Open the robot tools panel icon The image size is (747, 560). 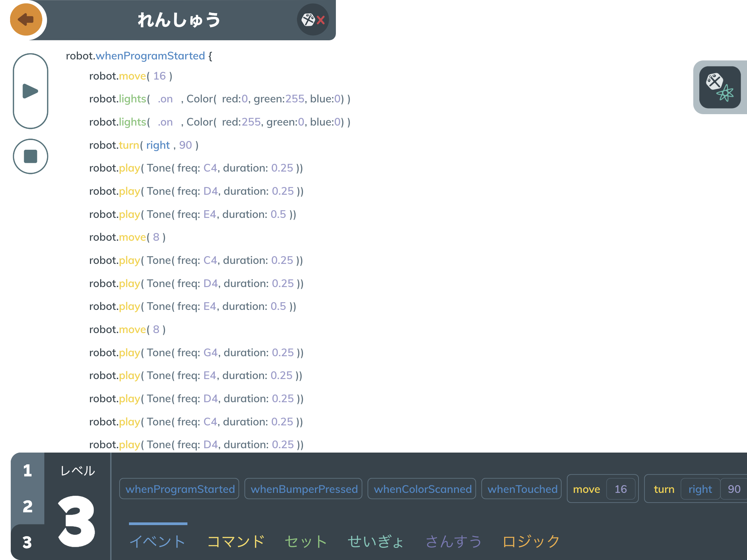(720, 87)
